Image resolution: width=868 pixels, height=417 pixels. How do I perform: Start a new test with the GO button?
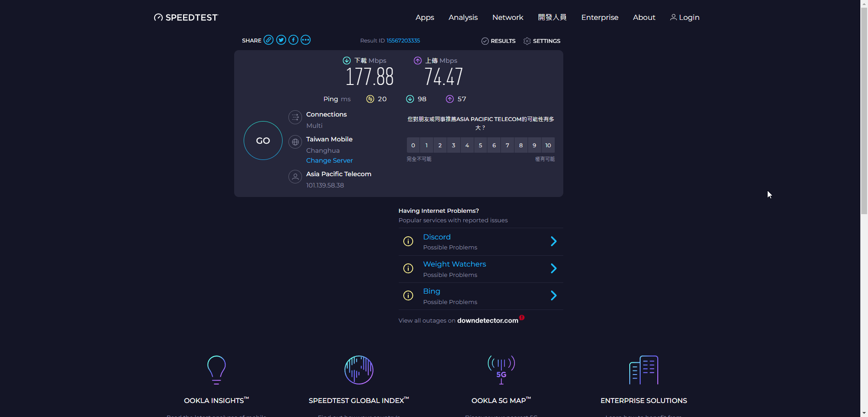pos(262,141)
